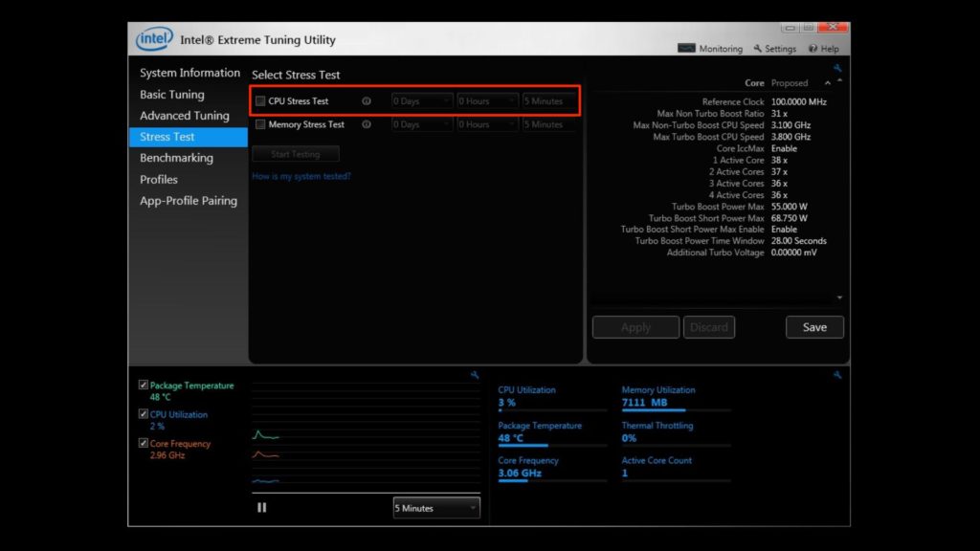The height and width of the screenshot is (551, 980).
Task: Open 'How is my system tested?' link
Action: (x=301, y=176)
